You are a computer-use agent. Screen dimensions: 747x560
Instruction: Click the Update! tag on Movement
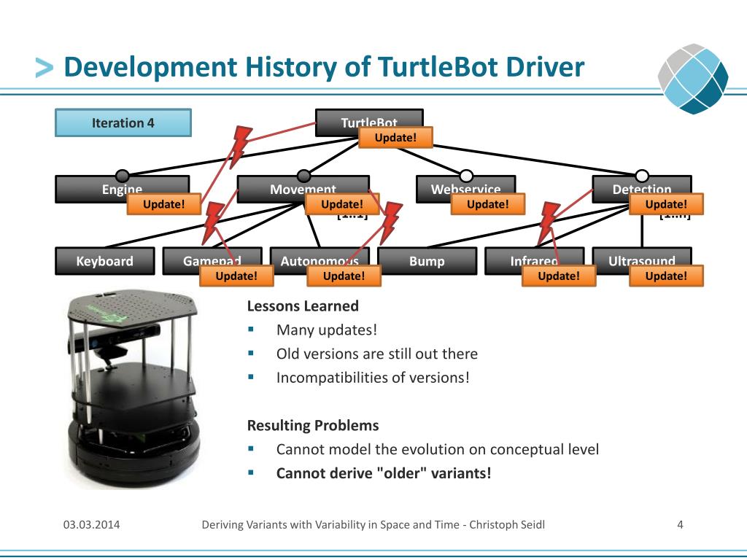pyautogui.click(x=342, y=204)
